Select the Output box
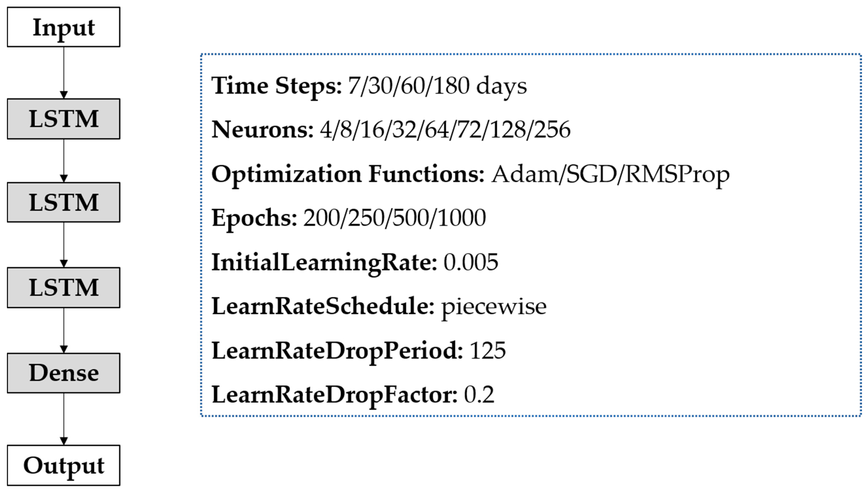Image resolution: width=868 pixels, height=493 pixels. (x=64, y=465)
